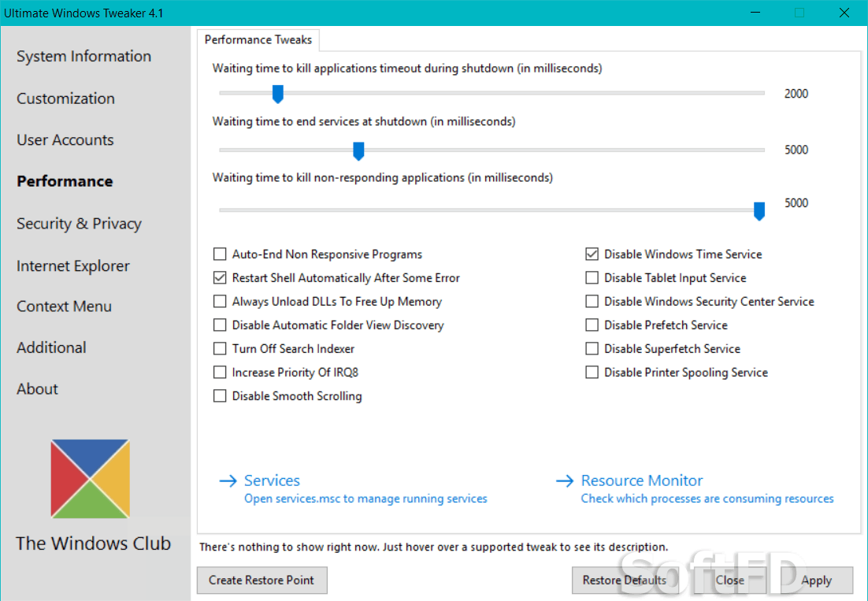Enable Turn Off Search Indexer checkbox
The image size is (868, 601).
click(x=220, y=349)
